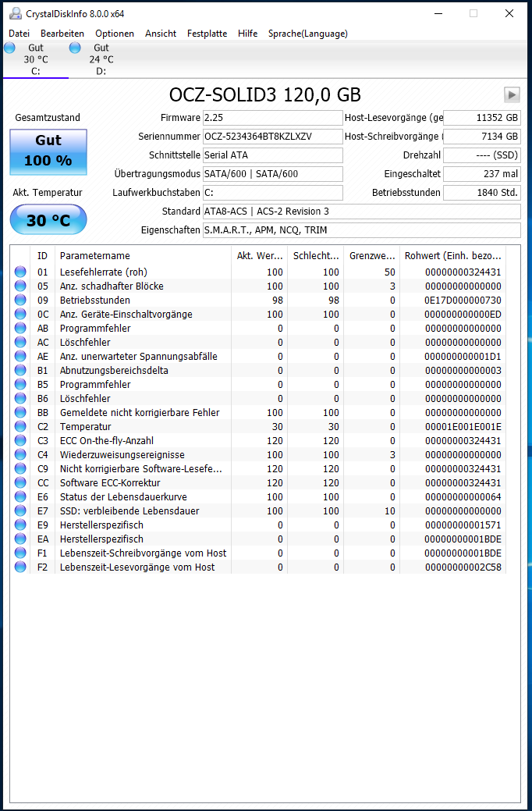Open the Bearbeiten menu
This screenshot has width=532, height=811.
point(62,33)
